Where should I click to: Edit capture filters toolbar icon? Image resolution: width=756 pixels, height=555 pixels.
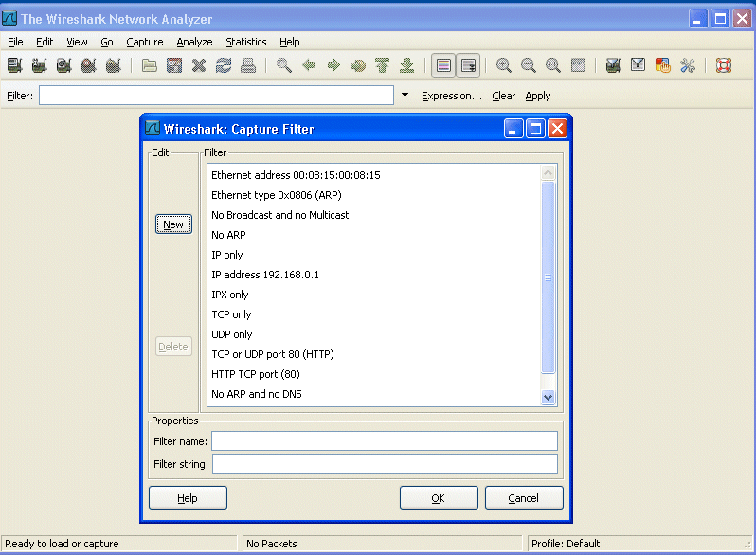(613, 65)
